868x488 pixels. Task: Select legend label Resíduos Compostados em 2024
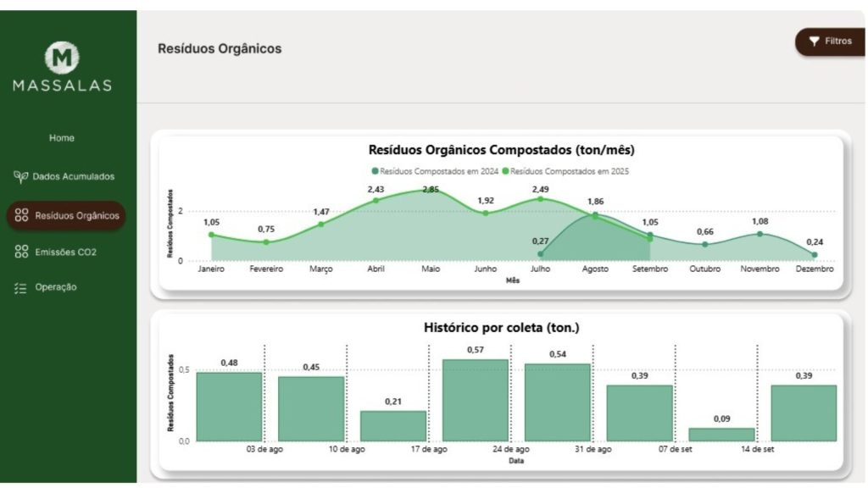(439, 171)
